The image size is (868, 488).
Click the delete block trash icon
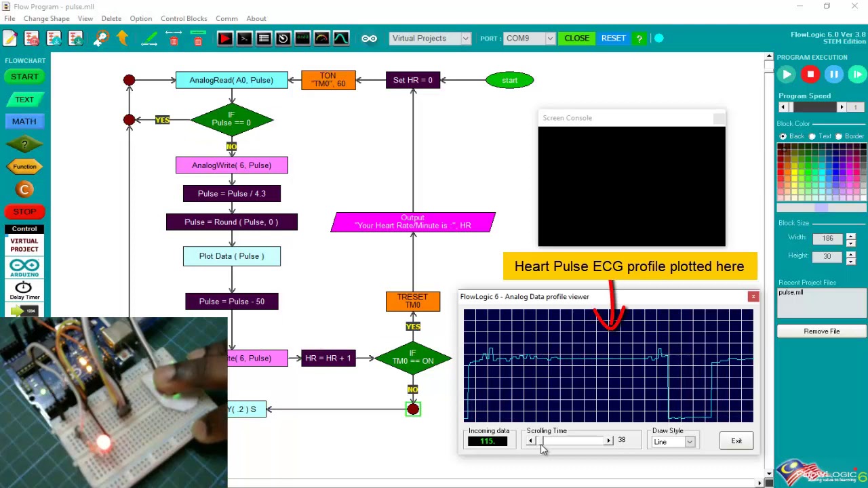(x=197, y=39)
